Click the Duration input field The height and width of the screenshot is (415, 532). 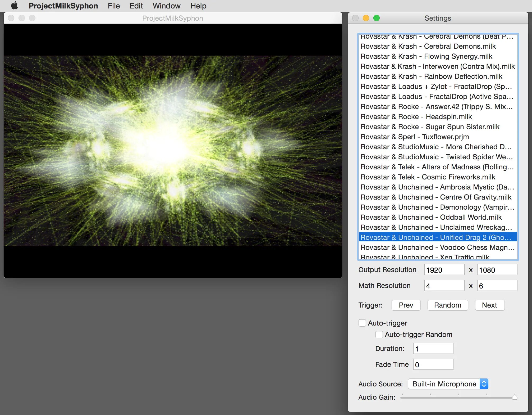[433, 349]
